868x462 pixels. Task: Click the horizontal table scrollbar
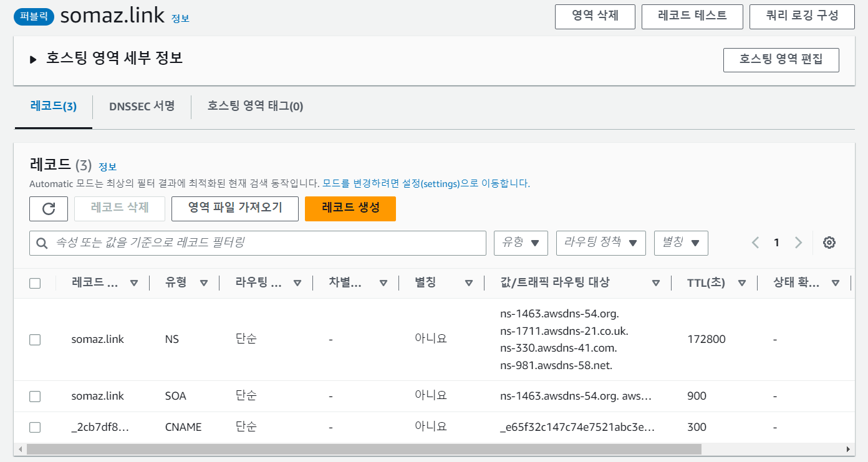click(364, 449)
